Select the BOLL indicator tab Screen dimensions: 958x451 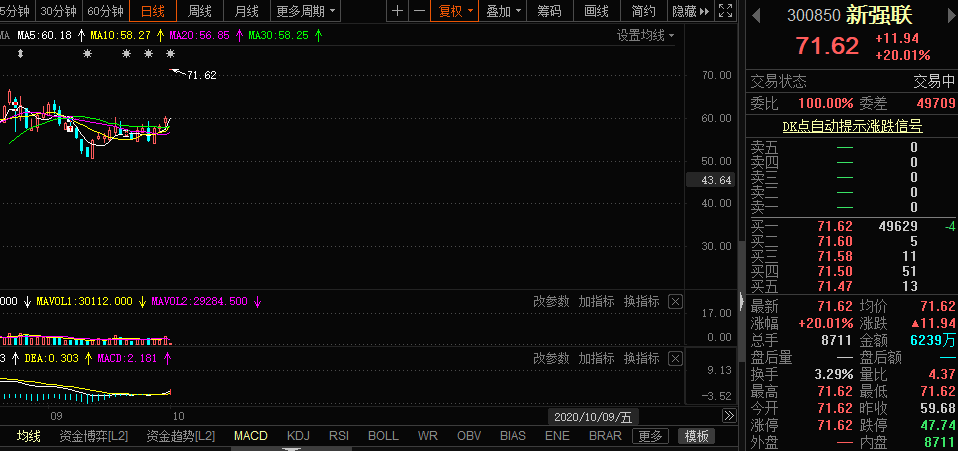point(383,436)
